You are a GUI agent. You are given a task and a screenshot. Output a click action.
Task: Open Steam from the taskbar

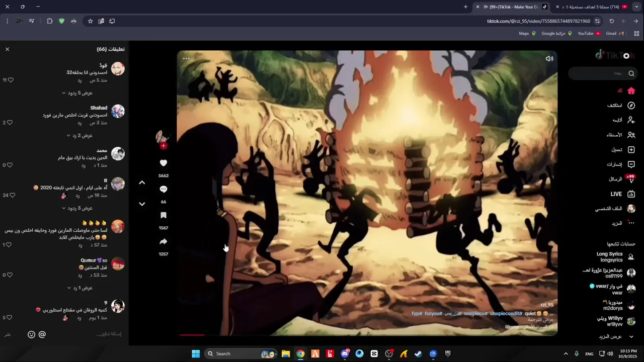[418, 353]
